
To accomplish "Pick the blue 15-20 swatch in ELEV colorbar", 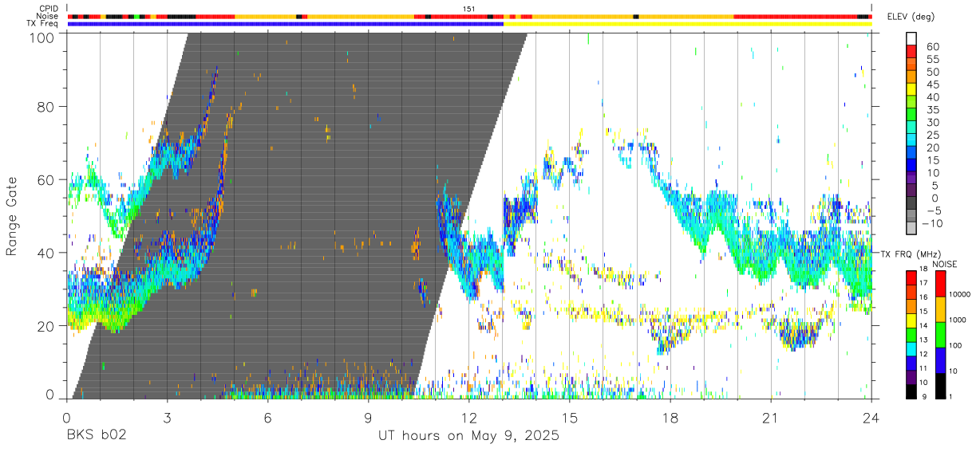I will 912,153.
